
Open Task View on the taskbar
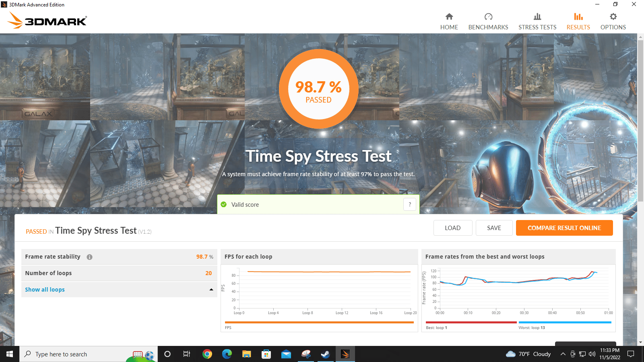187,354
